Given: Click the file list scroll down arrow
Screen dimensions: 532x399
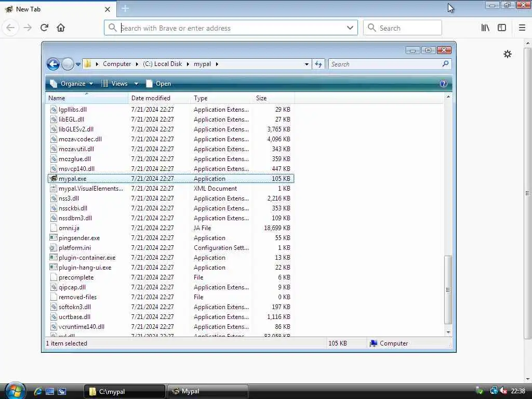Looking at the screenshot, I should tap(448, 332).
